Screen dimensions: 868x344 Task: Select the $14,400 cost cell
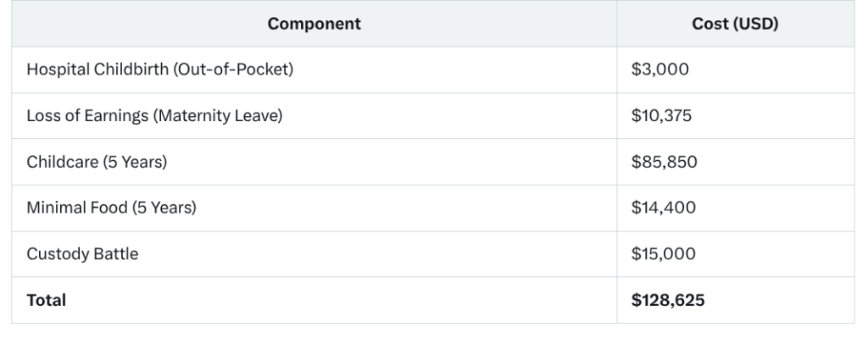coord(735,208)
